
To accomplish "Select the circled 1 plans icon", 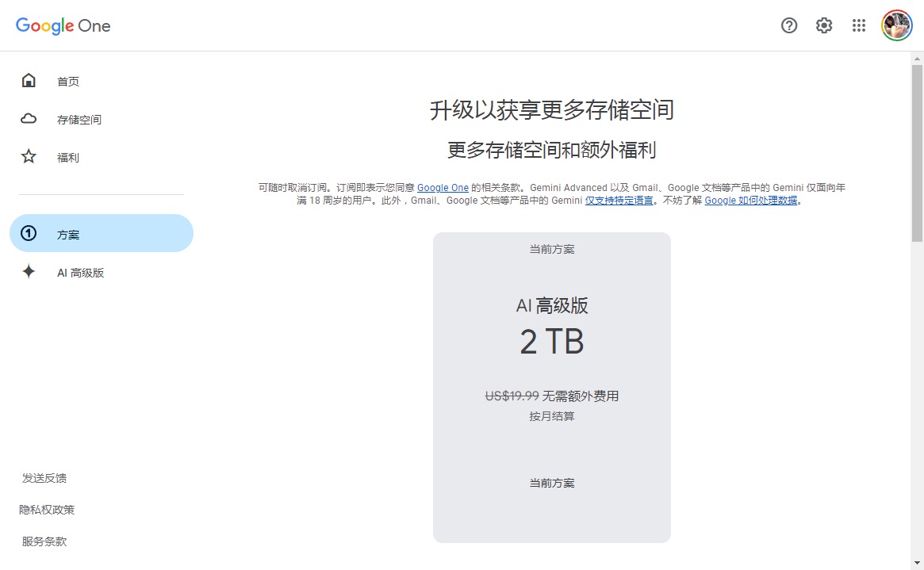I will (29, 234).
